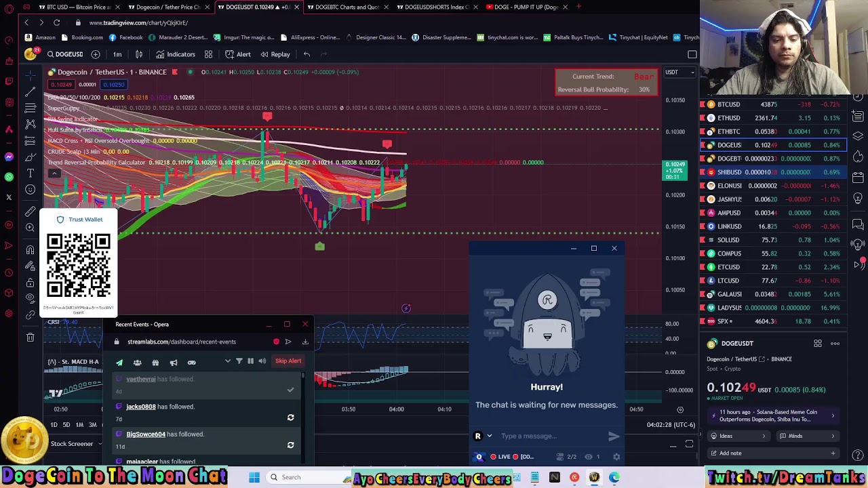
Task: Mute Streamlabs alert sounds speaker icon
Action: (262, 361)
